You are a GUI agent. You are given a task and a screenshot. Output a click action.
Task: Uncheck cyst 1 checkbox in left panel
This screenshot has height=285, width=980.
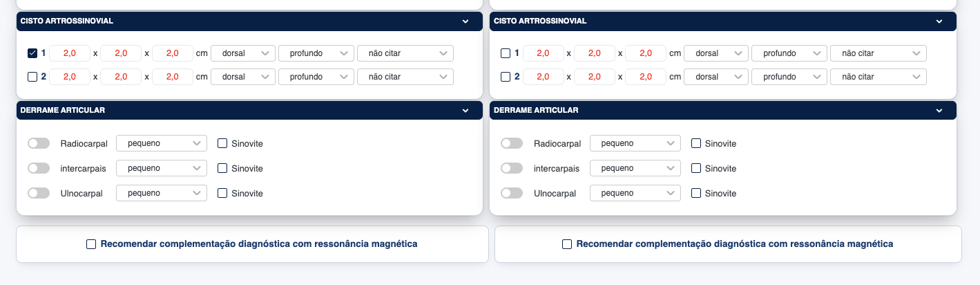[32, 53]
